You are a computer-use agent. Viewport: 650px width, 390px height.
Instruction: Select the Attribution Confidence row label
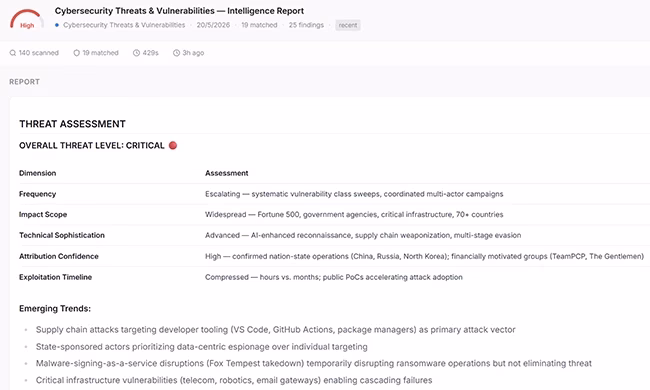58,256
